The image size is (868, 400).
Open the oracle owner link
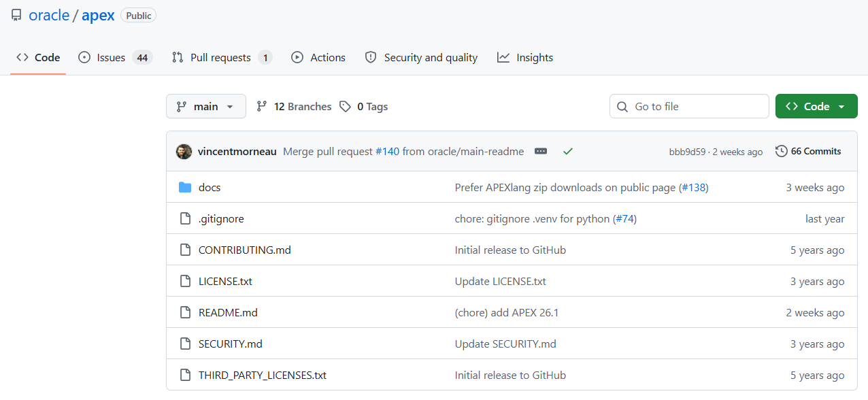pos(49,15)
